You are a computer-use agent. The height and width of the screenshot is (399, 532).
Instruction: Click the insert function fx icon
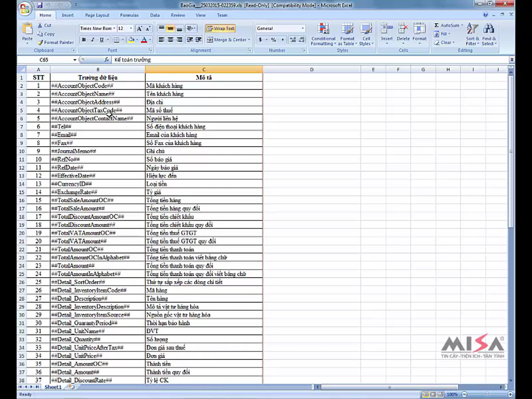click(x=107, y=60)
